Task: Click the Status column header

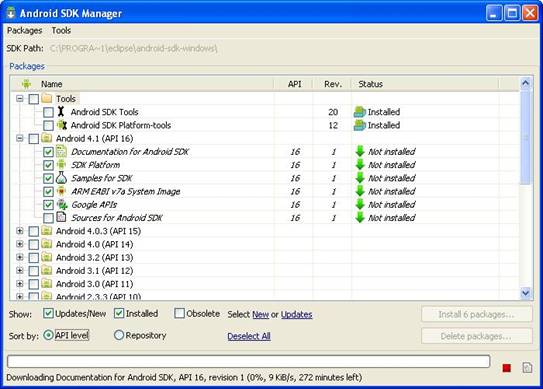Action: pos(425,84)
